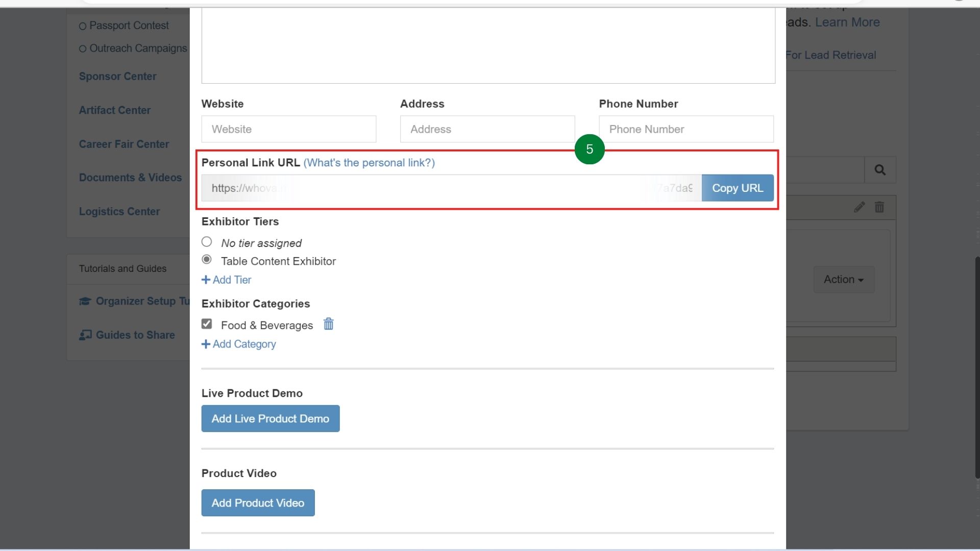Open Sponsor Center in sidebar
The image size is (980, 551).
point(117,77)
